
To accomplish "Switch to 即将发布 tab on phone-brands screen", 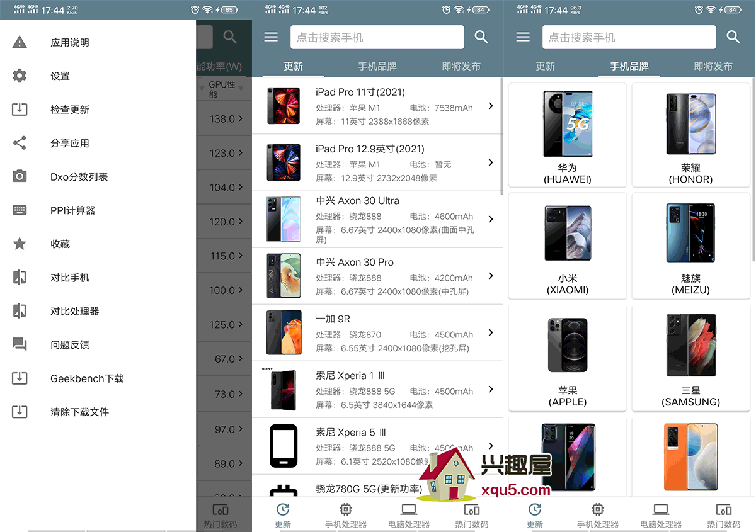I will click(713, 66).
